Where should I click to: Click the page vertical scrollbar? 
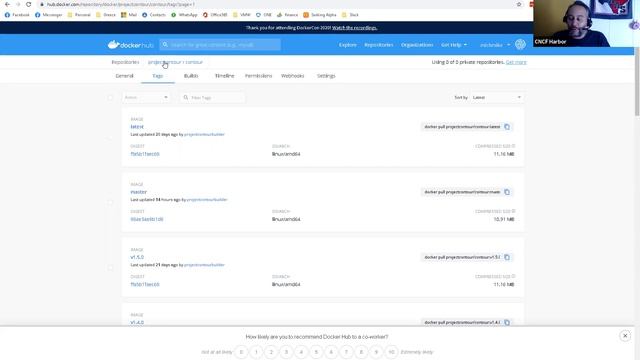[637, 82]
